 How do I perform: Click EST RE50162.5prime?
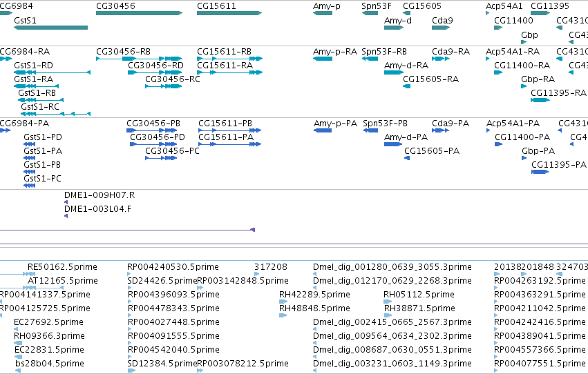click(62, 267)
